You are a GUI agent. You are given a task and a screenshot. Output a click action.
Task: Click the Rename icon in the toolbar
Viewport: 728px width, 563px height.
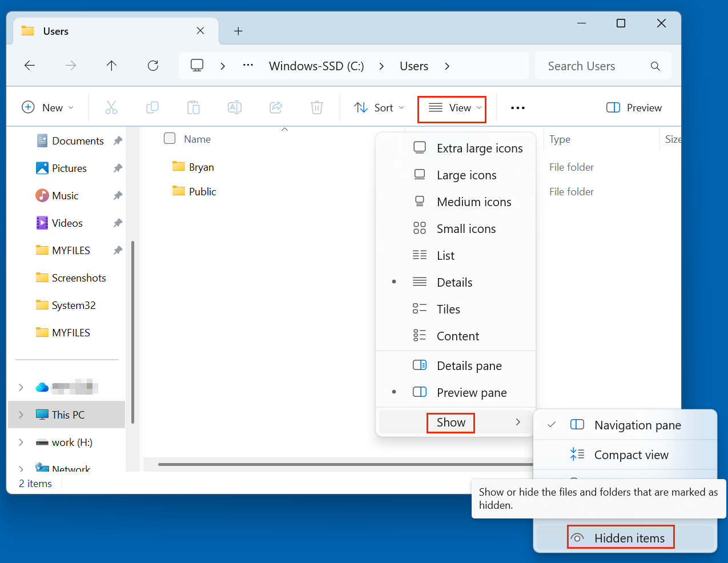[234, 107]
